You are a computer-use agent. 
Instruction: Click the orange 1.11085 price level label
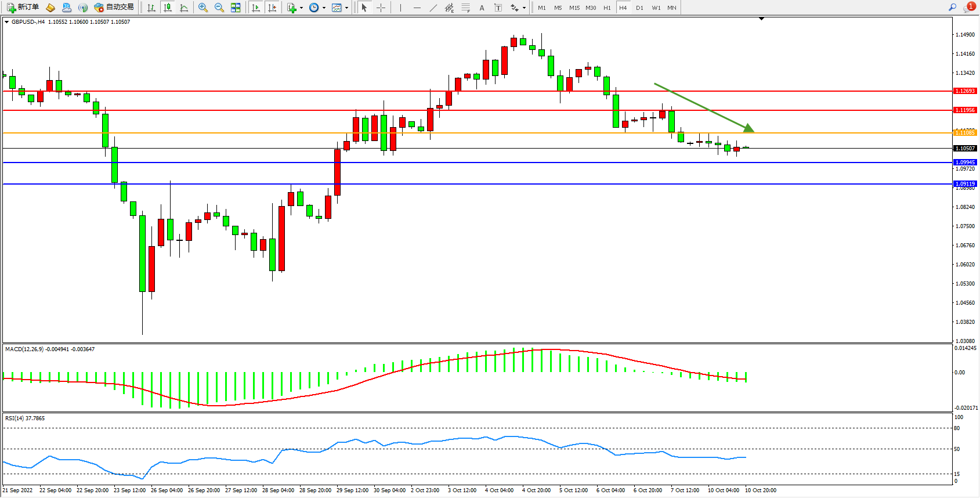coord(965,133)
